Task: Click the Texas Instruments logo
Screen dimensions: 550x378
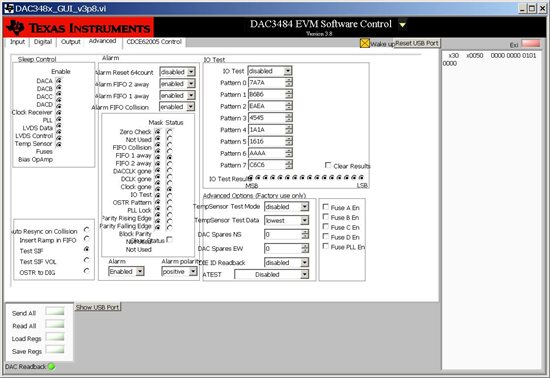Action: pos(78,27)
